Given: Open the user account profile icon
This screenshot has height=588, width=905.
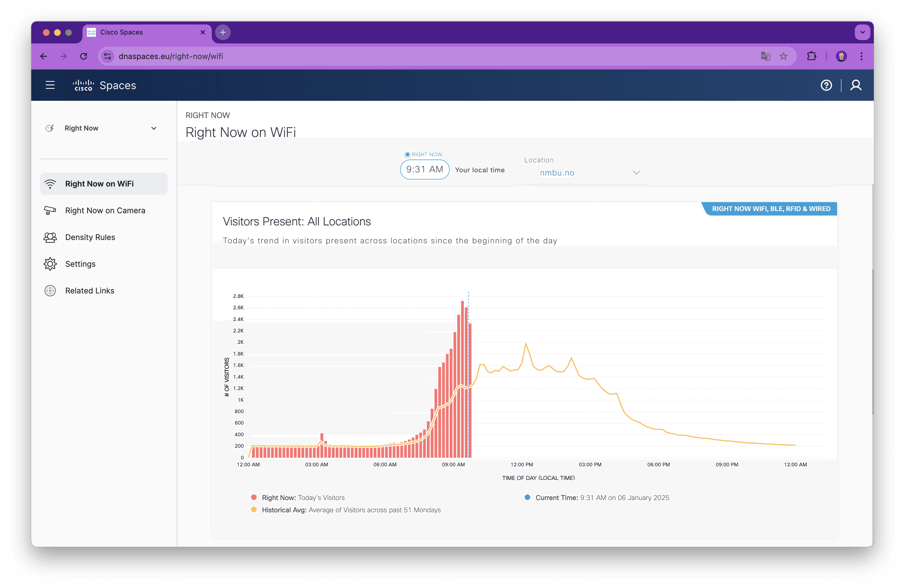Looking at the screenshot, I should click(x=856, y=85).
